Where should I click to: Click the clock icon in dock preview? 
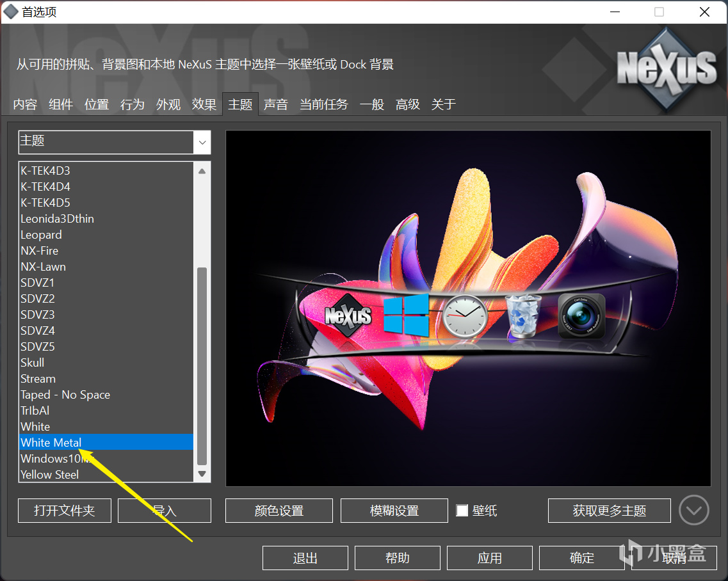click(x=465, y=316)
